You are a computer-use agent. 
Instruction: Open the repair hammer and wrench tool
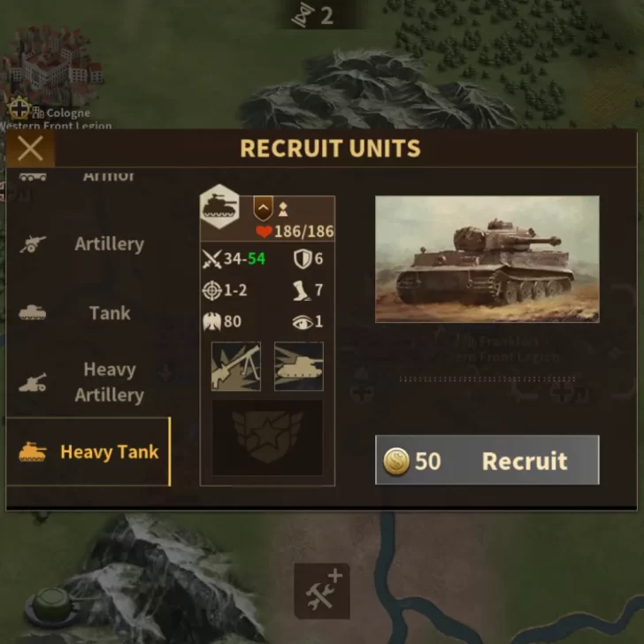(x=322, y=591)
